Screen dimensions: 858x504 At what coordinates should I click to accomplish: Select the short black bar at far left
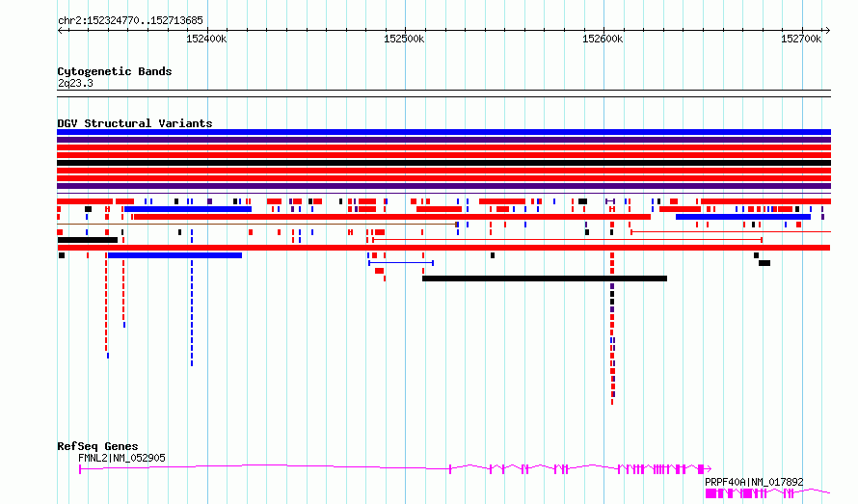[x=88, y=240]
